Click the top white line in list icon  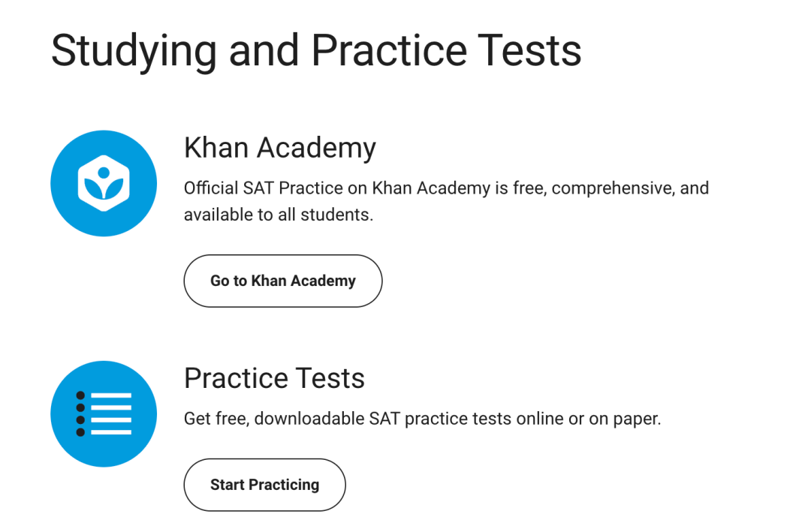pyautogui.click(x=111, y=395)
